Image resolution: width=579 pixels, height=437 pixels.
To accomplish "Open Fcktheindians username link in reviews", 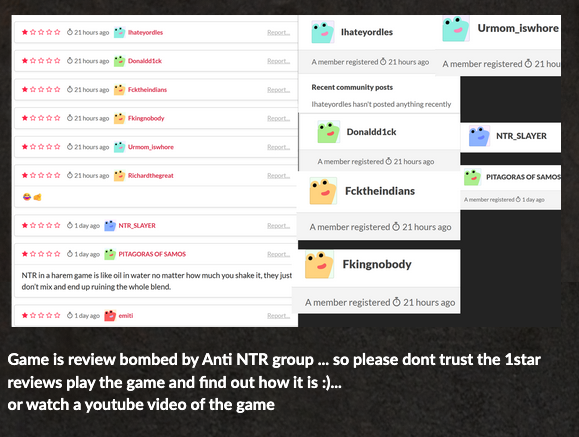I will click(x=147, y=90).
